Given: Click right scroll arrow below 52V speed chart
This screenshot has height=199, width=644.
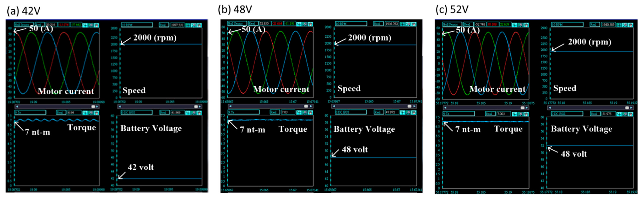Looking at the screenshot, I should click(631, 108).
